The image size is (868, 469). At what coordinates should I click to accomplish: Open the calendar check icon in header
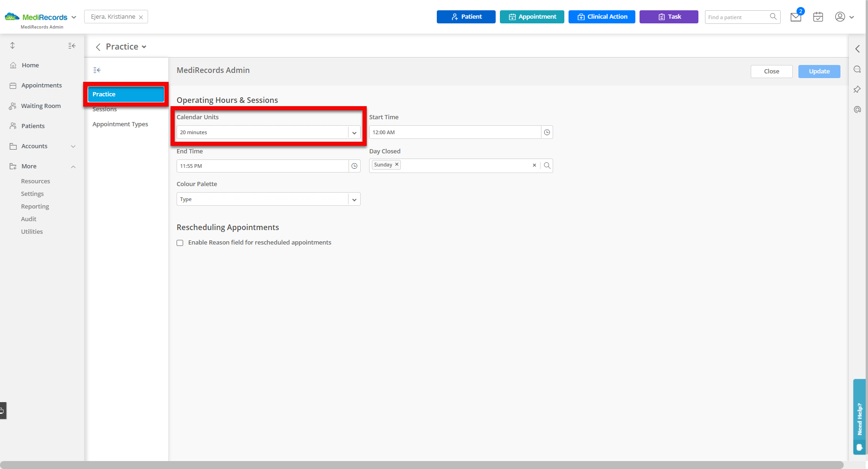[x=818, y=17]
